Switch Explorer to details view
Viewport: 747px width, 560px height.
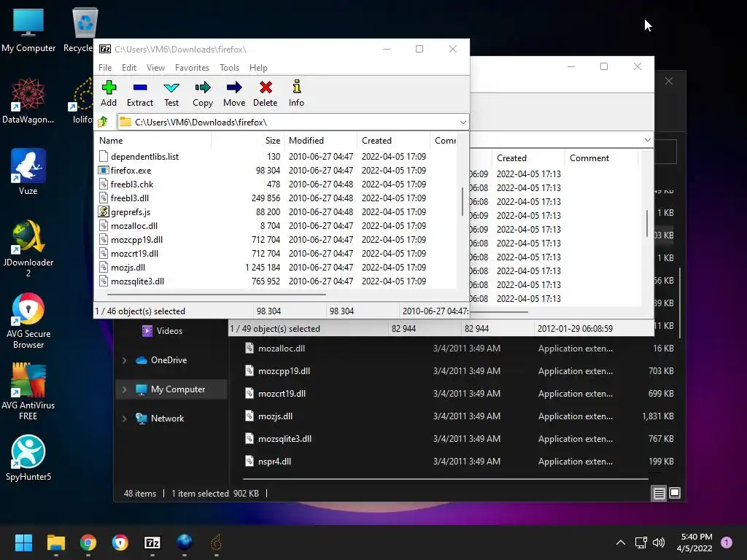tap(659, 494)
